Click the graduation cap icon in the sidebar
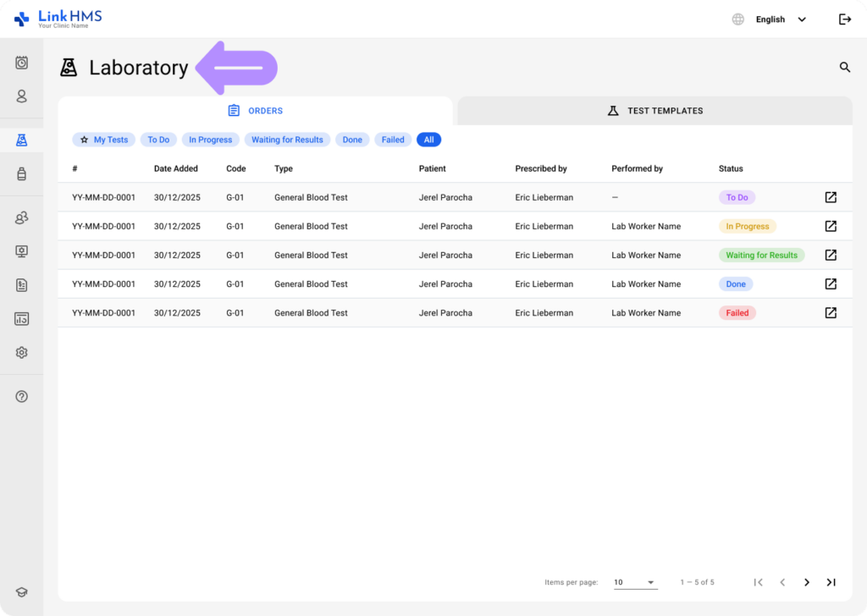The width and height of the screenshot is (867, 616). [x=22, y=593]
